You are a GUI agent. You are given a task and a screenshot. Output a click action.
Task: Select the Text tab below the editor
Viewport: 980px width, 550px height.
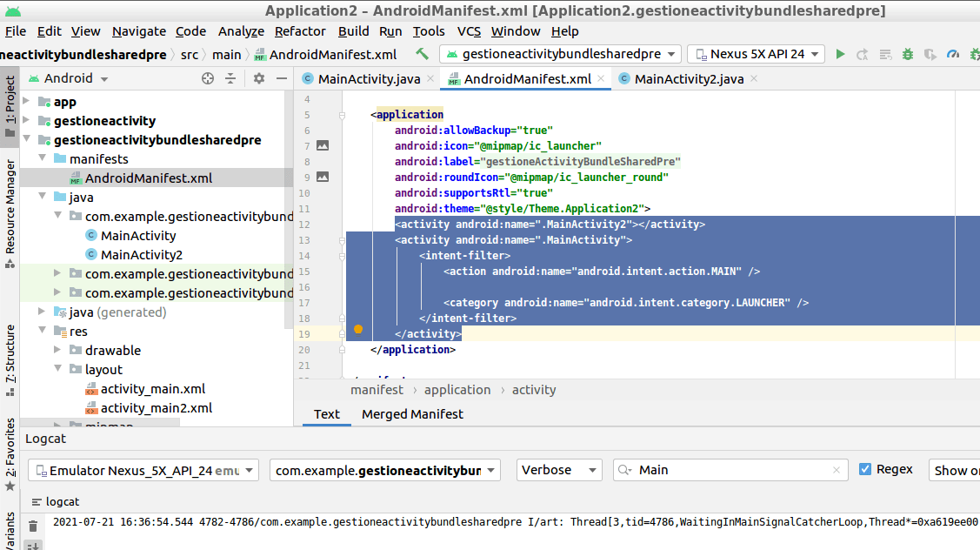pos(327,414)
